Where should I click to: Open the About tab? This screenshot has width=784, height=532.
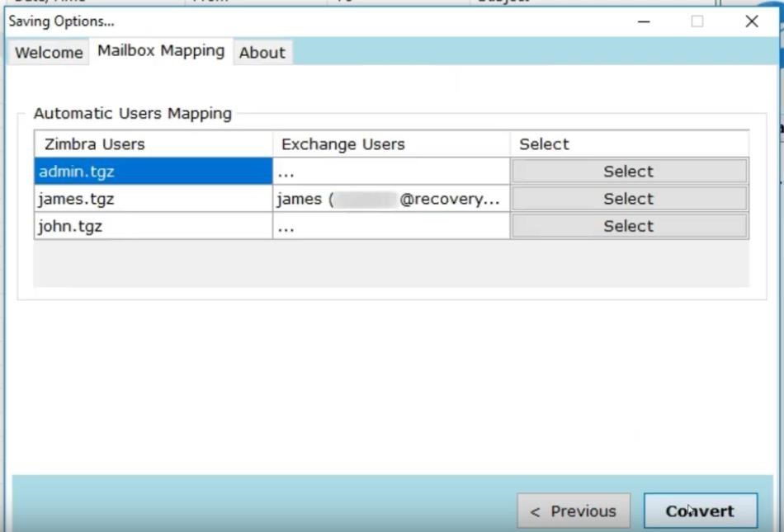[x=262, y=53]
